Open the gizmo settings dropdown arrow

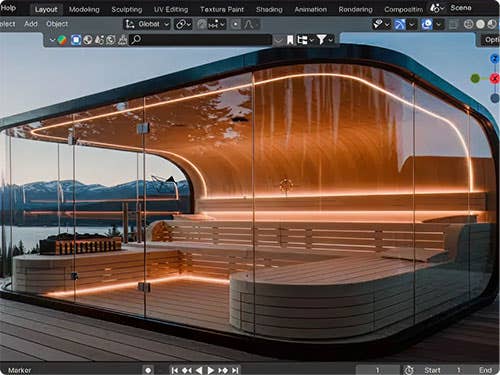pyautogui.click(x=412, y=24)
